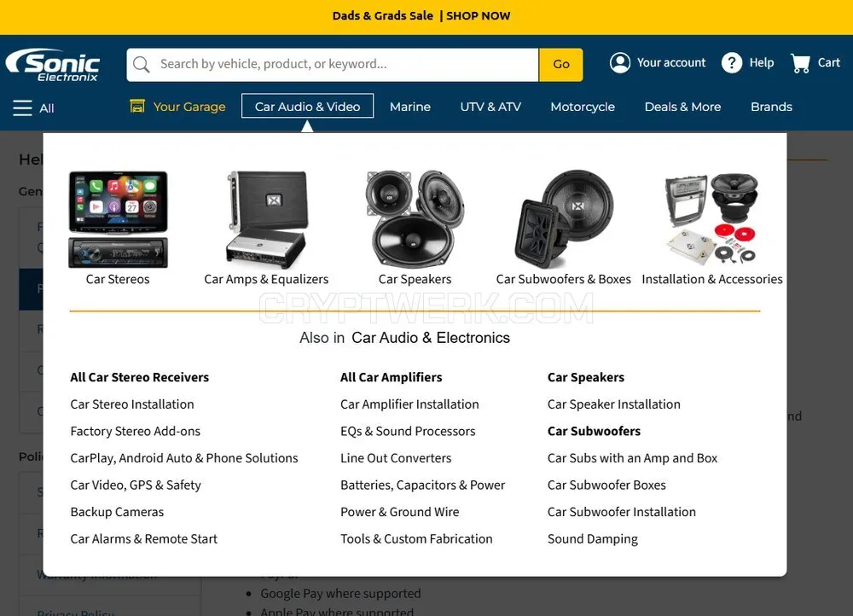The width and height of the screenshot is (853, 616).
Task: Click the Sonic Electronix logo
Action: (53, 65)
